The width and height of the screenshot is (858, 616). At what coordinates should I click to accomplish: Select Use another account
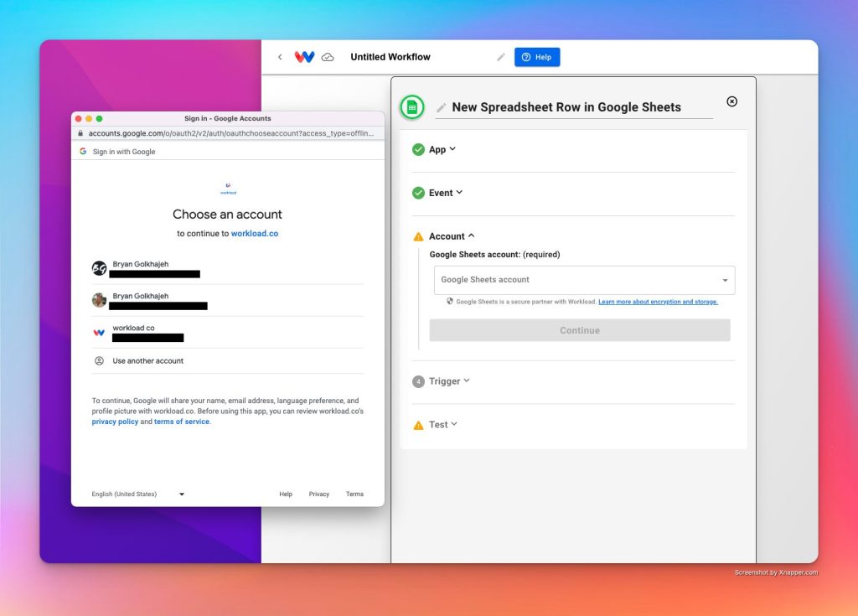pyautogui.click(x=228, y=361)
